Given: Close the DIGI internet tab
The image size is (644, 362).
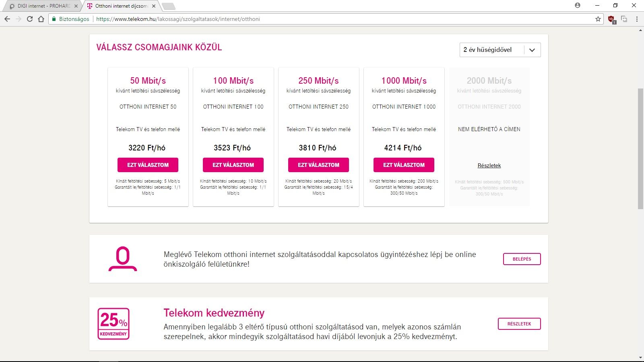Looking at the screenshot, I should 76,6.
